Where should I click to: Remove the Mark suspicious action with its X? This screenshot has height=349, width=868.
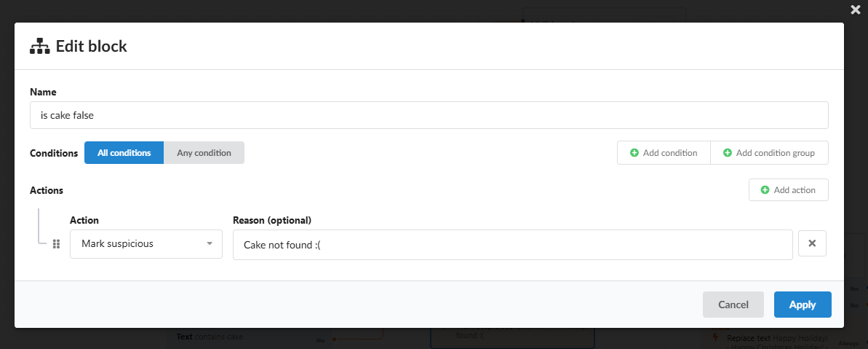(812, 243)
